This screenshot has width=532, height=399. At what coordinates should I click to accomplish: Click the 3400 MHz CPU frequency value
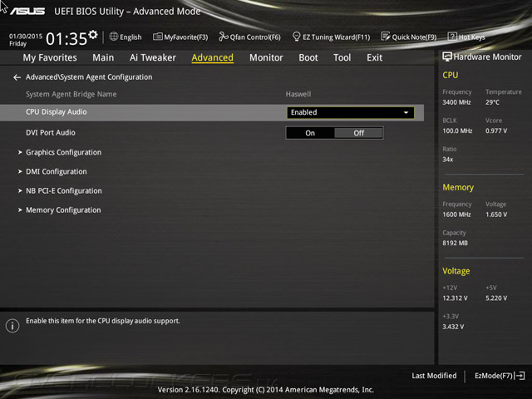click(x=456, y=102)
